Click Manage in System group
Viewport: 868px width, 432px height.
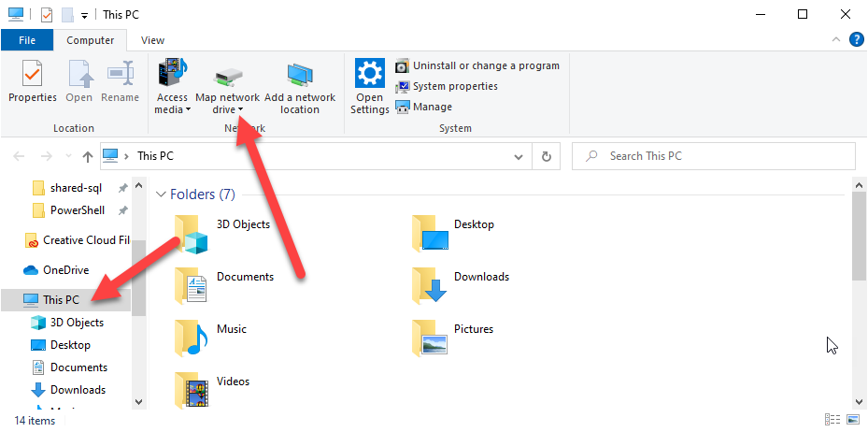pyautogui.click(x=423, y=107)
